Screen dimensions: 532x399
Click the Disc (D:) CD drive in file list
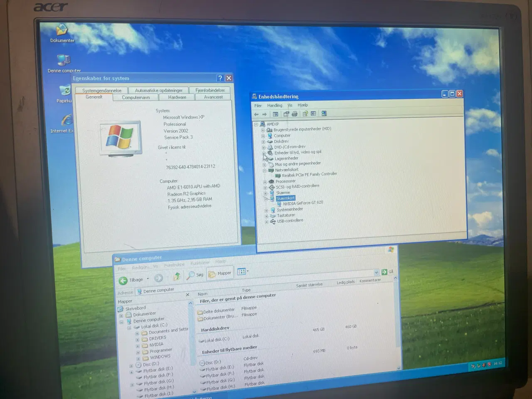(210, 362)
